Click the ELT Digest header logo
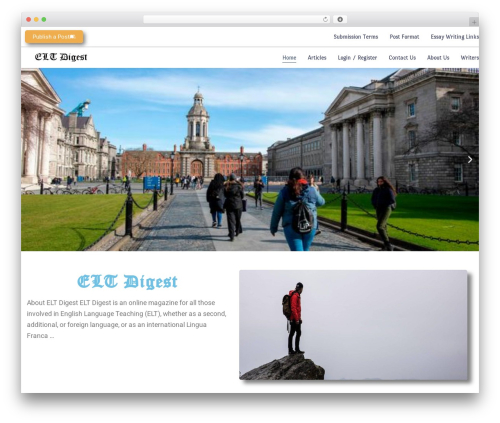This screenshot has height=423, width=500. pyautogui.click(x=61, y=57)
